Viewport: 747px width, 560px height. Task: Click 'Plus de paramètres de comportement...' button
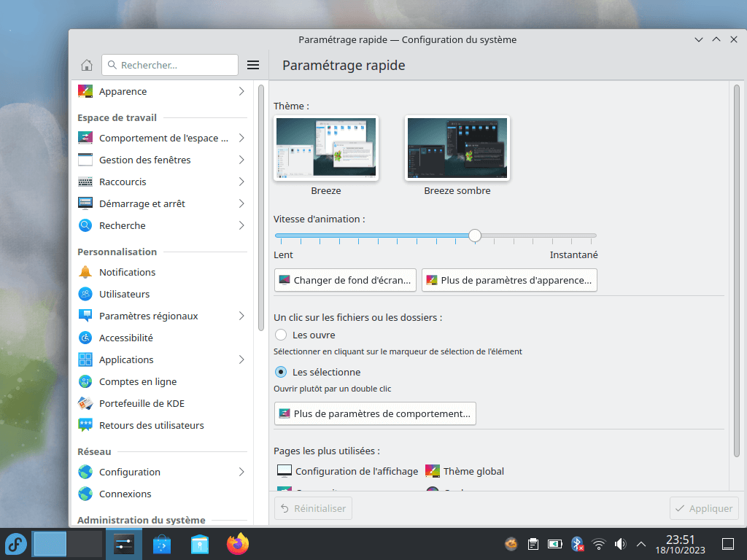[x=375, y=414]
